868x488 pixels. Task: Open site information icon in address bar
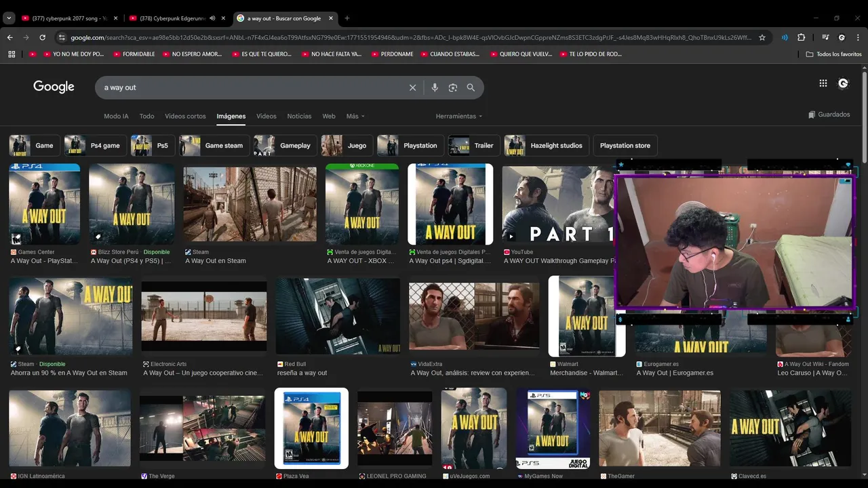[x=62, y=37]
